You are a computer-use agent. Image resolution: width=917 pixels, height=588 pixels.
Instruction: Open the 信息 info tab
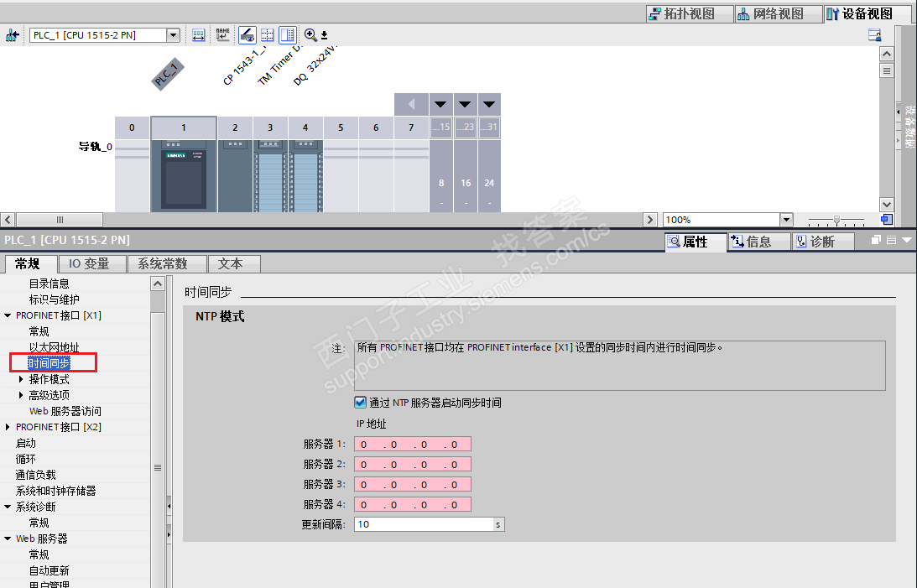coord(758,242)
